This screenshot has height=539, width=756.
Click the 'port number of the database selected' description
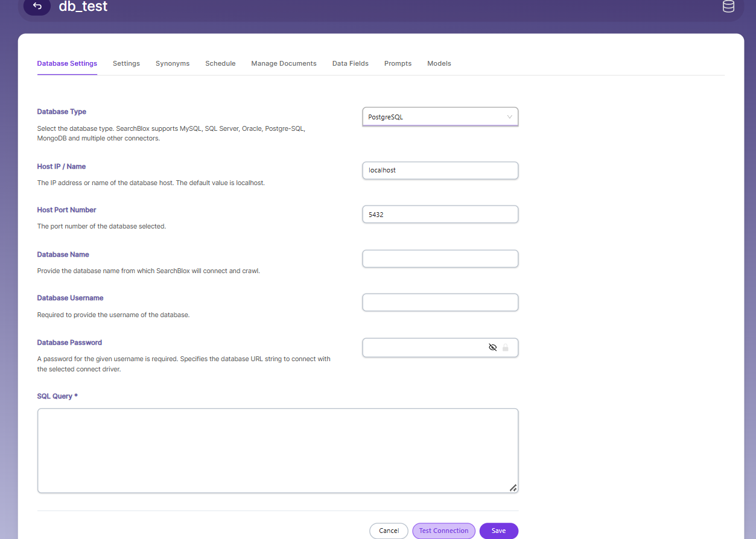point(101,227)
